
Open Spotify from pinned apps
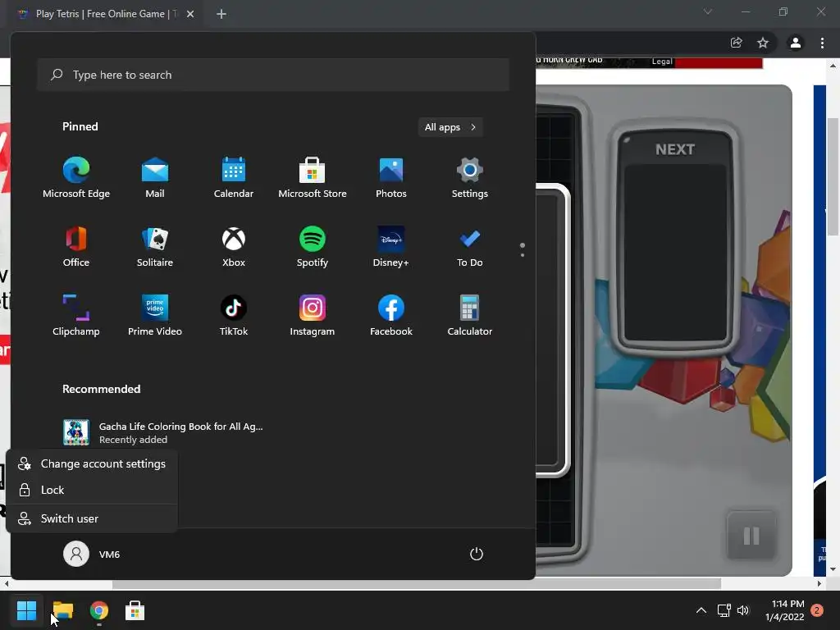[x=313, y=247]
